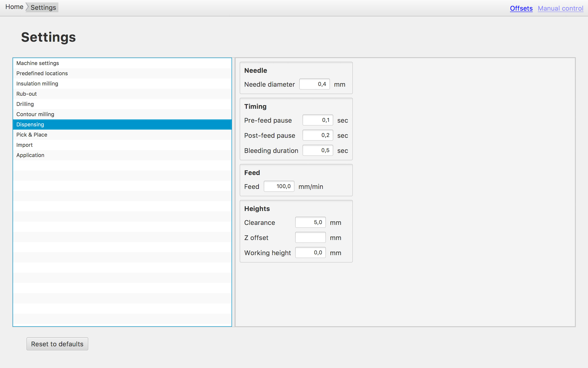Open the Offsets link
The image size is (588, 368).
click(521, 8)
